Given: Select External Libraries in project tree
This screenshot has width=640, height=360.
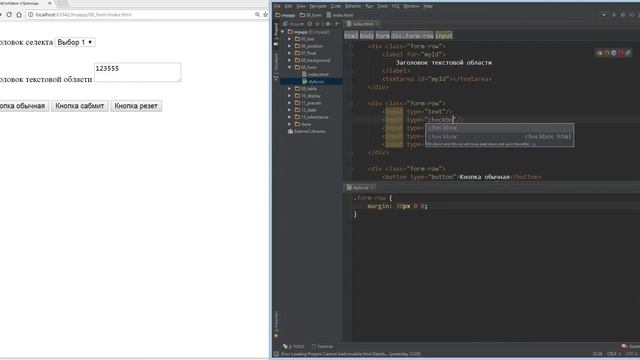Looking at the screenshot, I should tap(307, 131).
